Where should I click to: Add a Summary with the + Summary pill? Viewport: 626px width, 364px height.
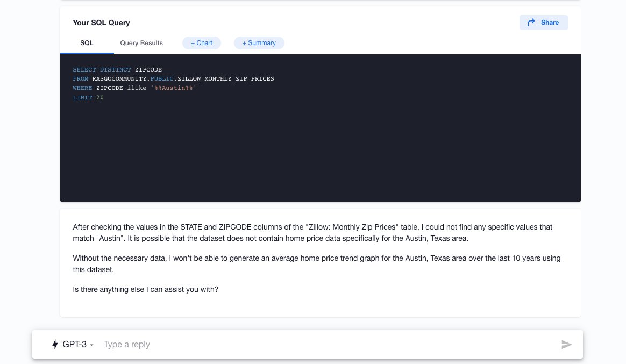[259, 43]
